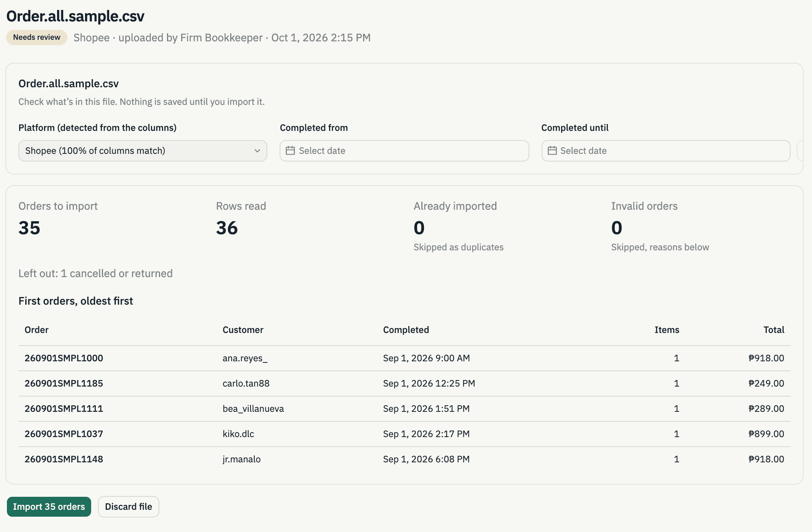Click the calendar icon in Completed from

(290, 151)
